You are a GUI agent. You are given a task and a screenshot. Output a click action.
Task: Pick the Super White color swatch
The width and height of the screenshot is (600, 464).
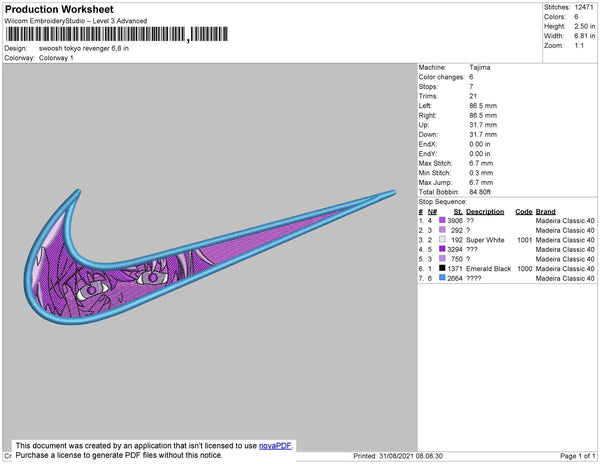(x=442, y=239)
